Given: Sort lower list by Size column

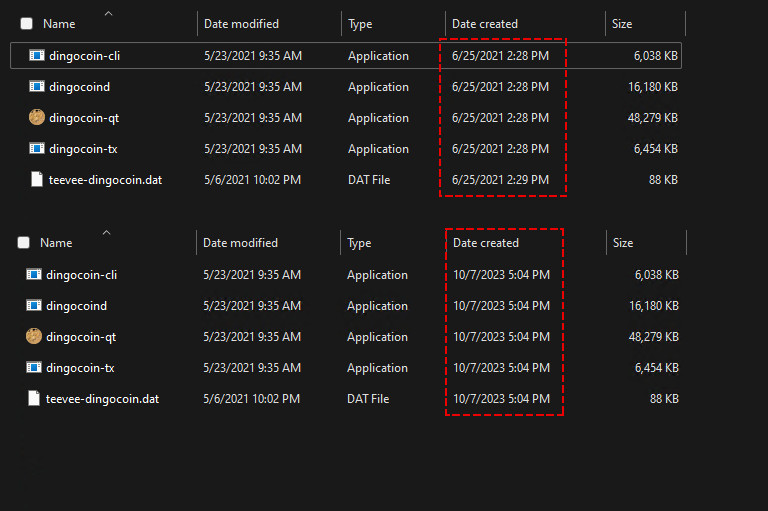Looking at the screenshot, I should (x=623, y=243).
